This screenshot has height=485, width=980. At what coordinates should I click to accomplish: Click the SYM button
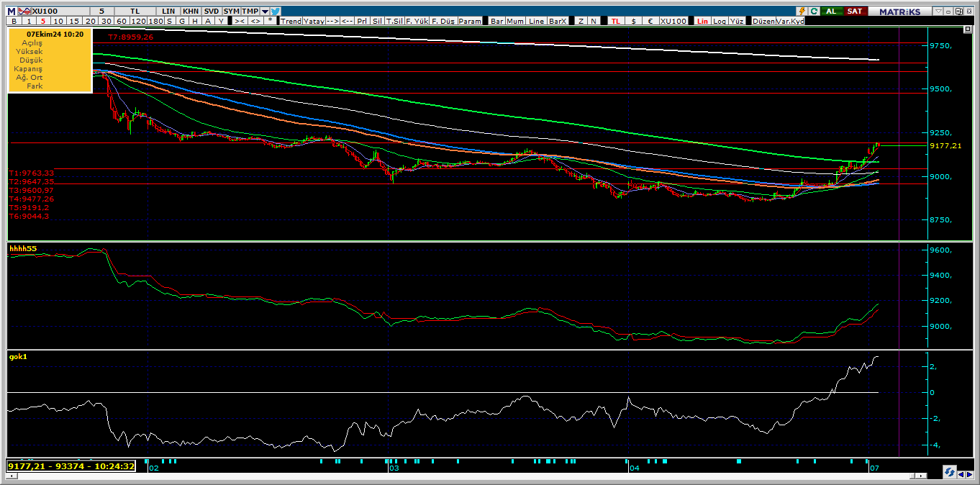pyautogui.click(x=231, y=12)
